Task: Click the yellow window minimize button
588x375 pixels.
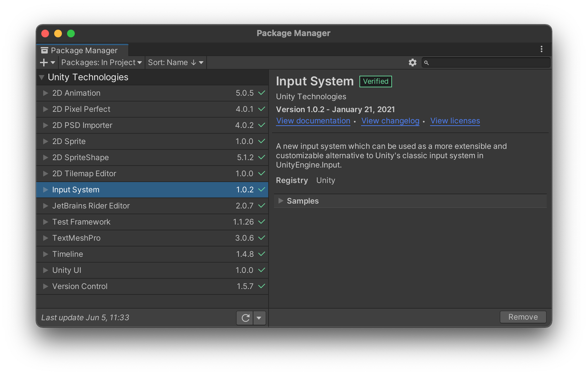Action: (x=58, y=34)
